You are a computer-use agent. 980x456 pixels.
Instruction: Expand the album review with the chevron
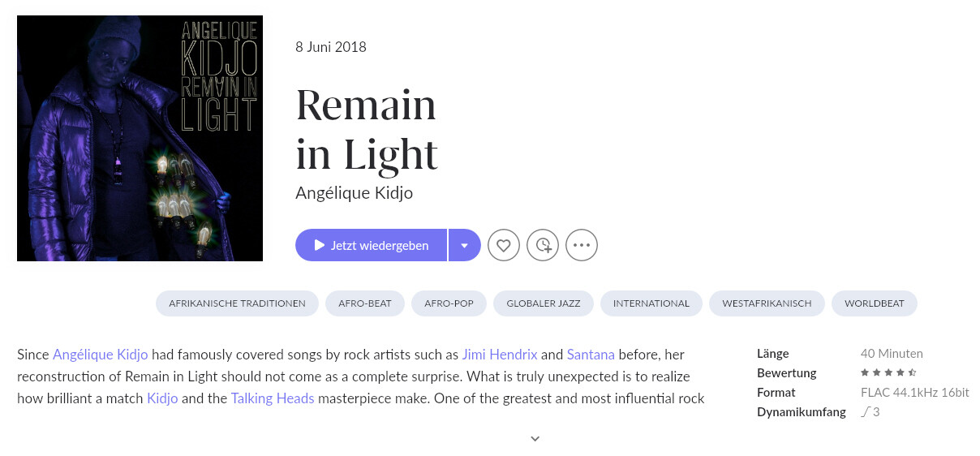[535, 438]
